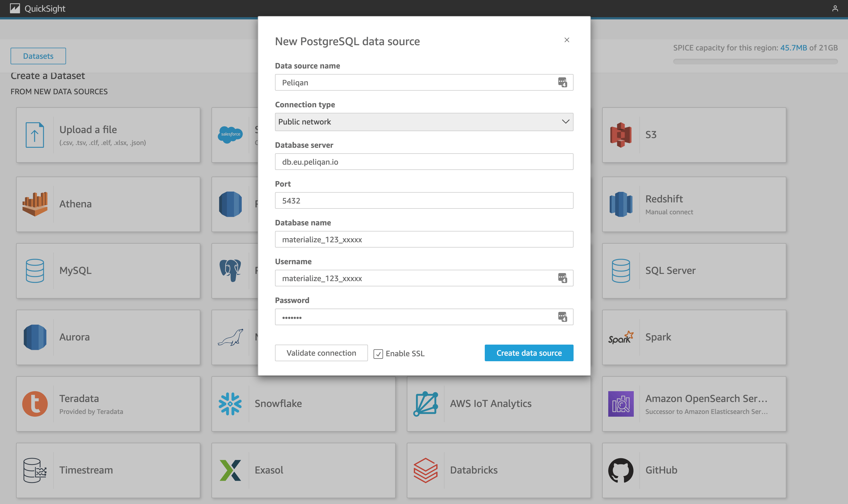
Task: Open the Connection type dropdown
Action: pos(424,122)
